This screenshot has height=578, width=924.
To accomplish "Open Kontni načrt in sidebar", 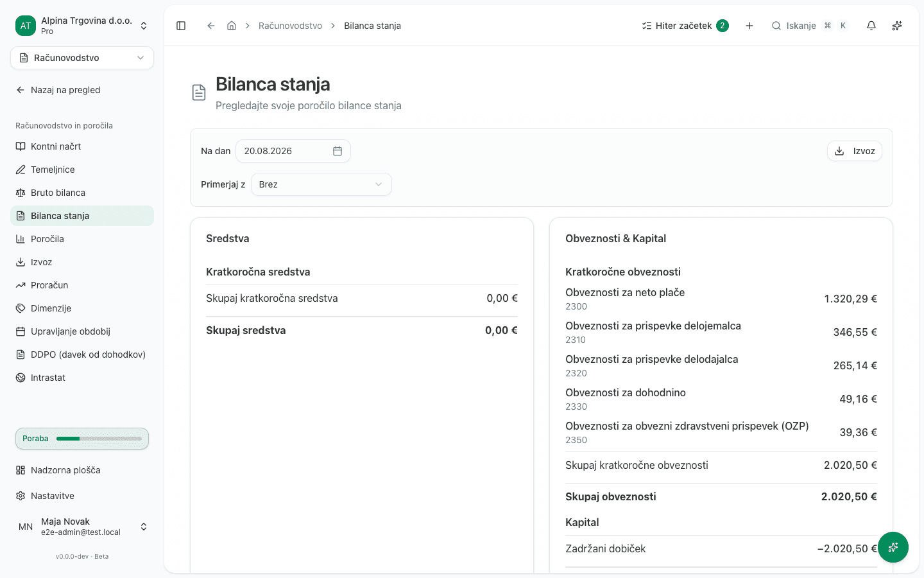I will pyautogui.click(x=82, y=146).
